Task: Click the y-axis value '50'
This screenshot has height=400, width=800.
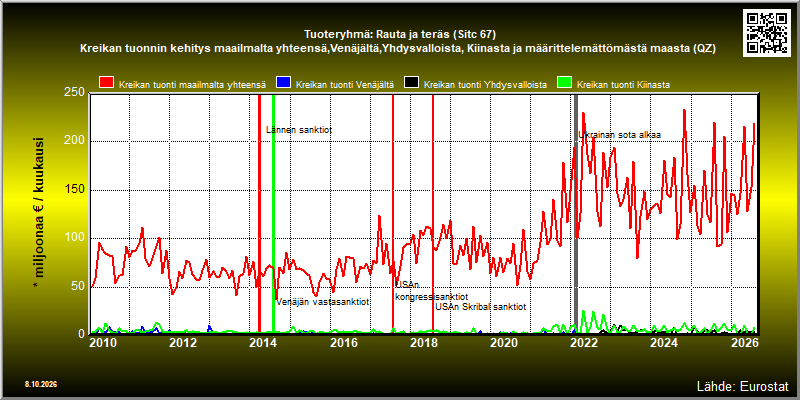Action: (x=80, y=286)
